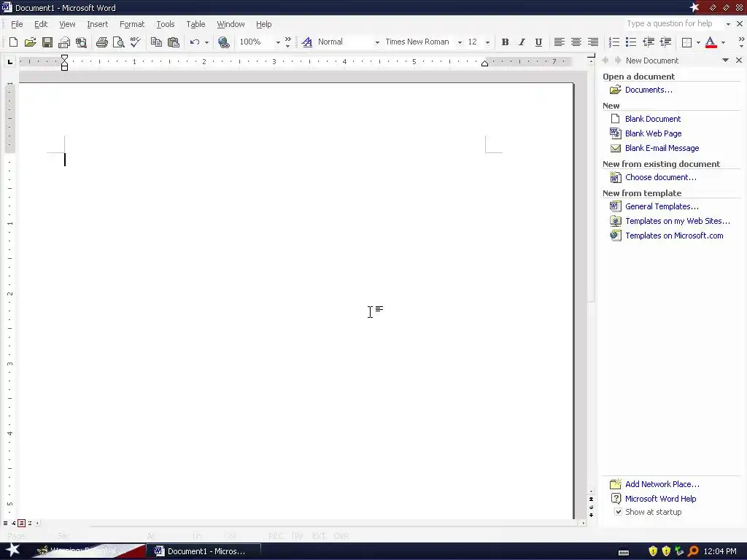This screenshot has height=560, width=747.
Task: Print using the printer toolbar icon
Action: click(101, 42)
